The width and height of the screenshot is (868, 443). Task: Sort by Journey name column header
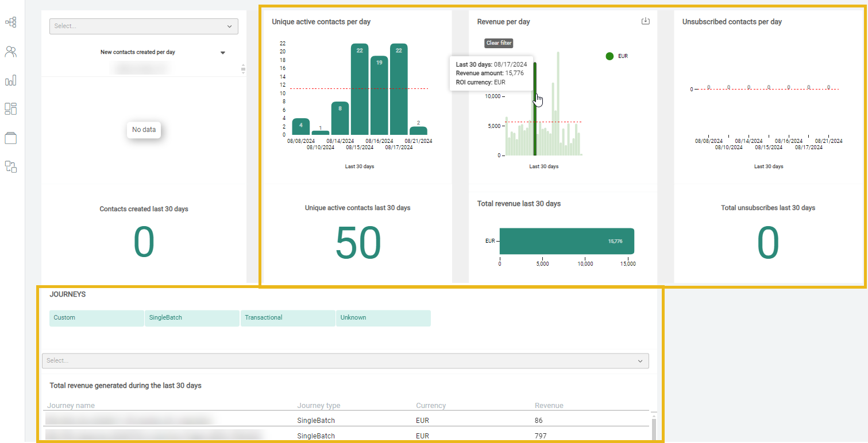[x=71, y=406]
